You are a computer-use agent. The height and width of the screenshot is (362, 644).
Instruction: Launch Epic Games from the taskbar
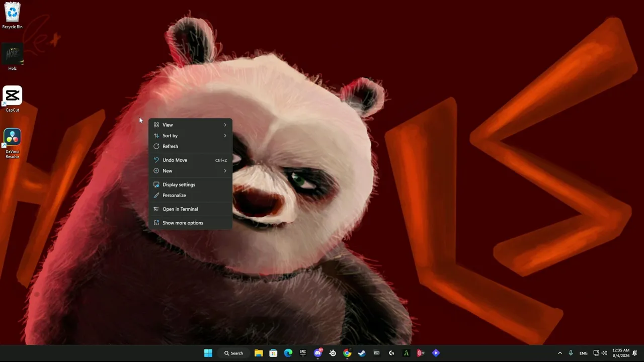[x=303, y=353]
